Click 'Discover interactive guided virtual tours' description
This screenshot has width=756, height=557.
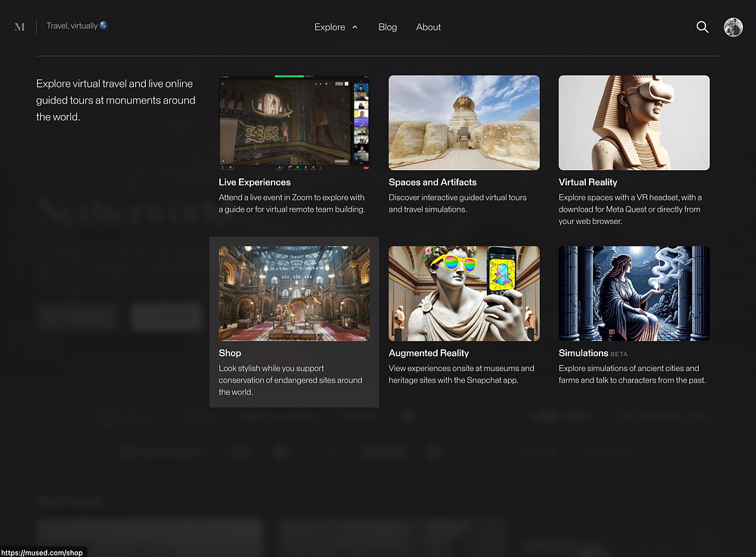(457, 203)
